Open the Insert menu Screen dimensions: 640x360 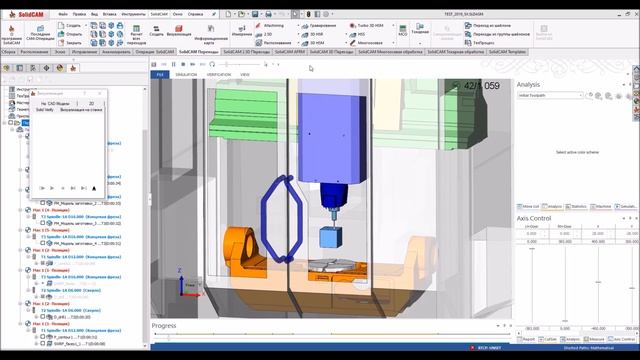109,14
